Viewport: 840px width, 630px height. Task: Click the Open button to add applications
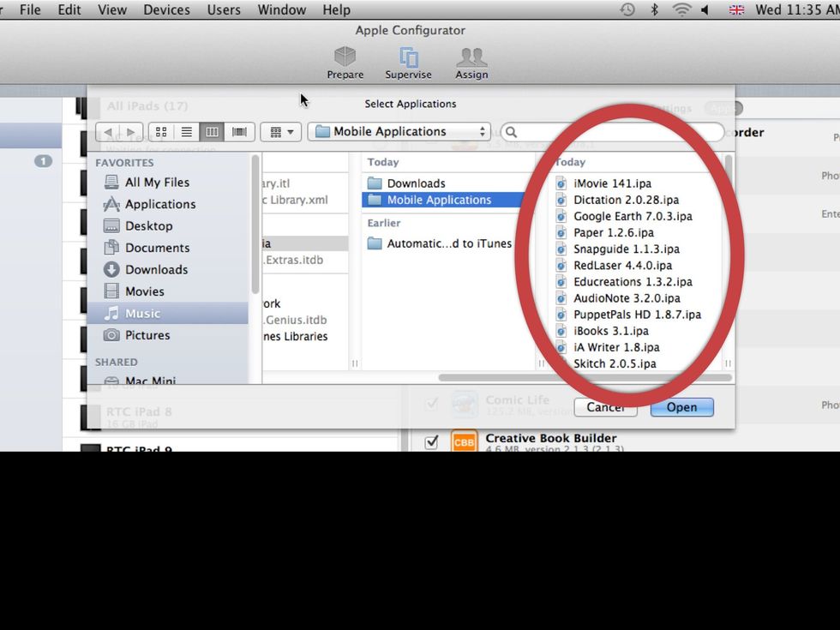681,407
